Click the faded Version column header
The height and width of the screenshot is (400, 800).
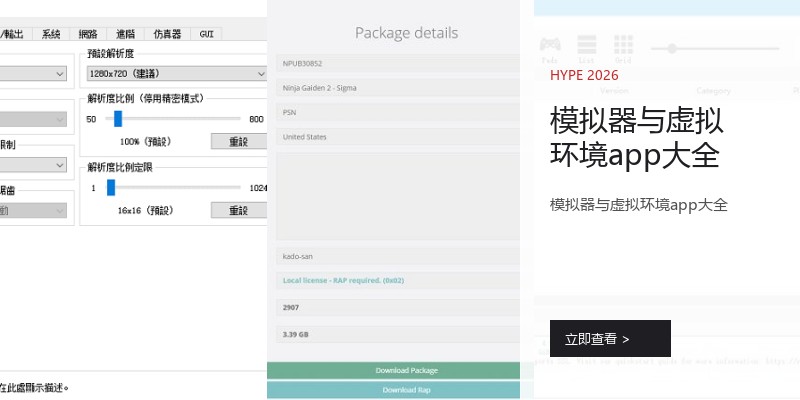614,90
